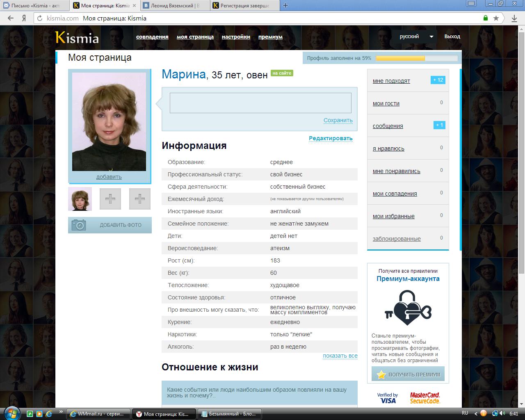Click the network icon in system tray
Screen dimensions: 525x420
click(495, 413)
